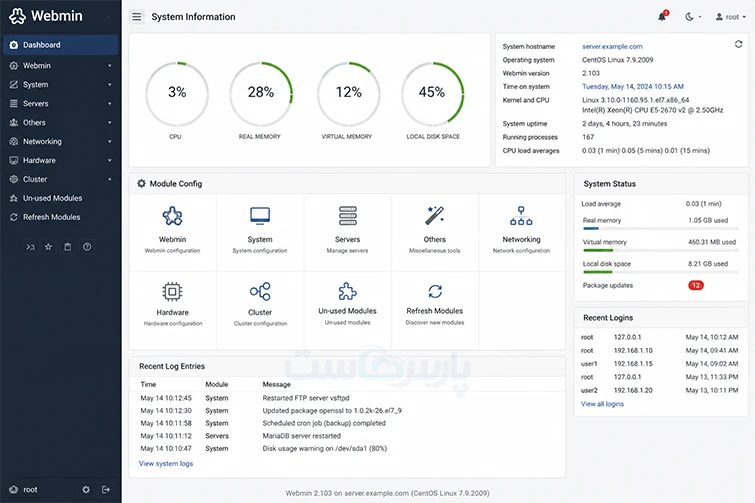Viewport: 755px width, 503px height.
Task: Click the CPU 3% usage gauge
Action: click(x=177, y=94)
